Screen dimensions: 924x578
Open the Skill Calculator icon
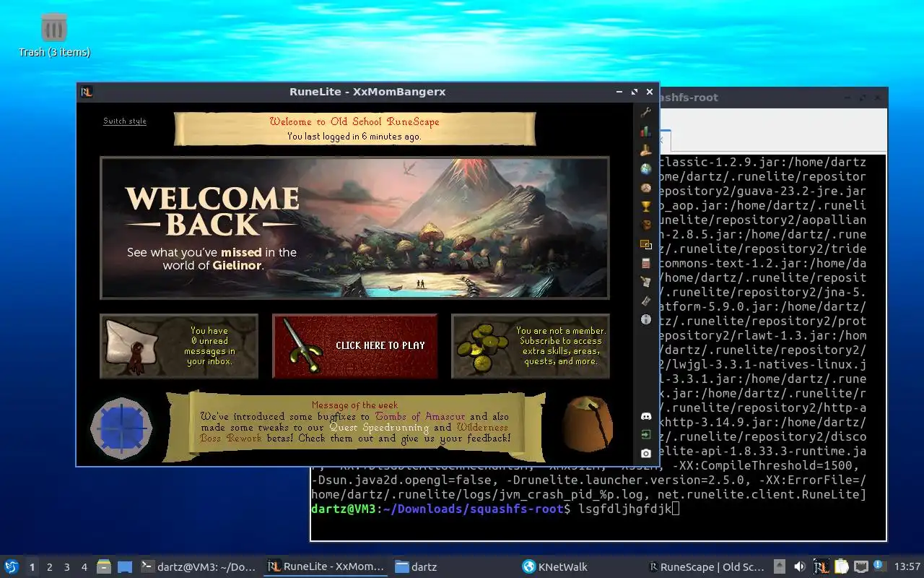[x=645, y=263]
